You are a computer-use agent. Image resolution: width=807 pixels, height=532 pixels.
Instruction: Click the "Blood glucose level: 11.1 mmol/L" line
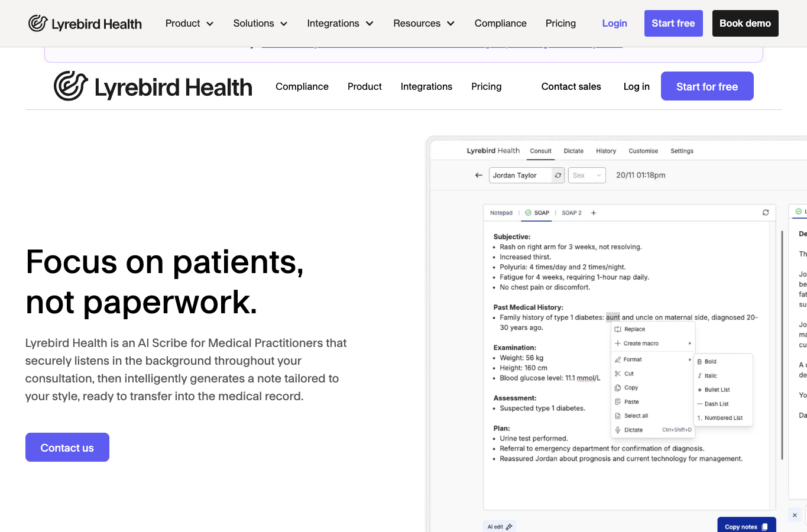point(550,378)
